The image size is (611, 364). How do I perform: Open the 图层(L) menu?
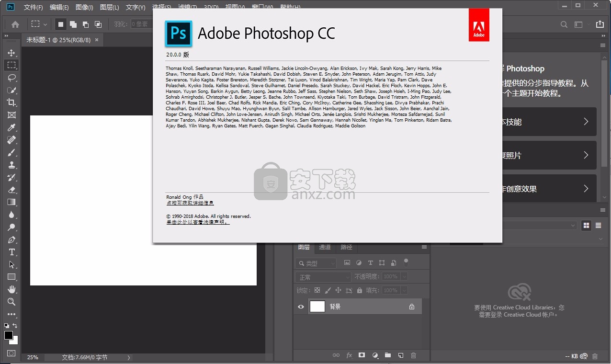point(110,7)
